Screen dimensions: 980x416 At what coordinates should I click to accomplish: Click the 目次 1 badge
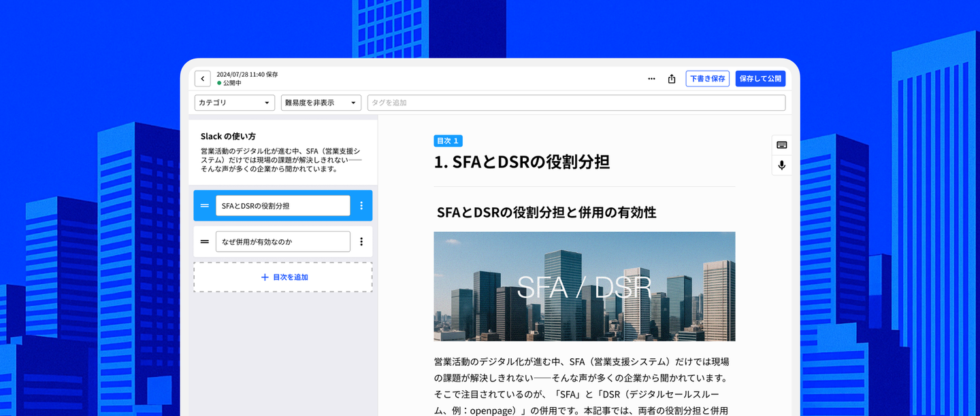[x=448, y=141]
